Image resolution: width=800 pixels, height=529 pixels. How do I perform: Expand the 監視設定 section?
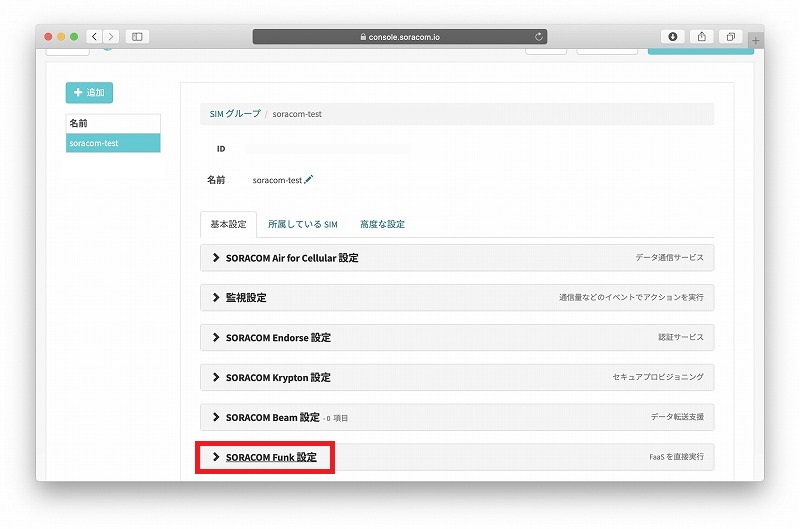pyautogui.click(x=457, y=297)
